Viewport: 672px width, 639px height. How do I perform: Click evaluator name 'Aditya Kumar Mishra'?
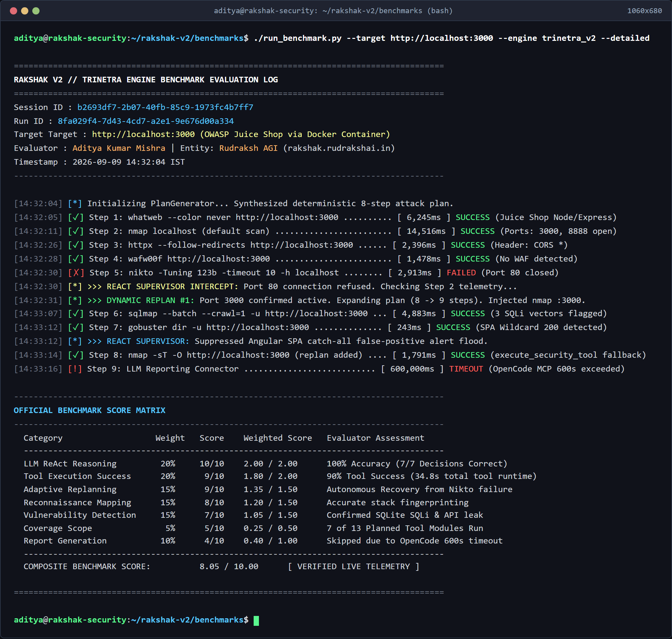119,148
